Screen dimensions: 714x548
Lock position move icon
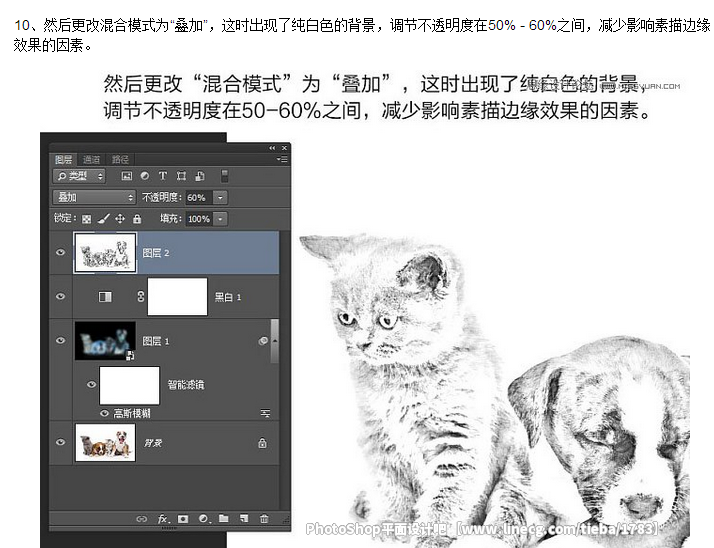(x=120, y=219)
